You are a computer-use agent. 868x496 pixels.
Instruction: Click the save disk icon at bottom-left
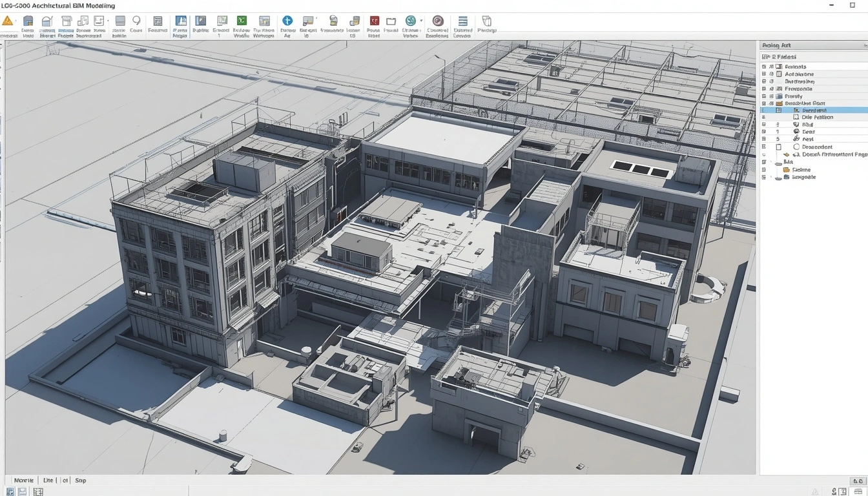coord(23,491)
